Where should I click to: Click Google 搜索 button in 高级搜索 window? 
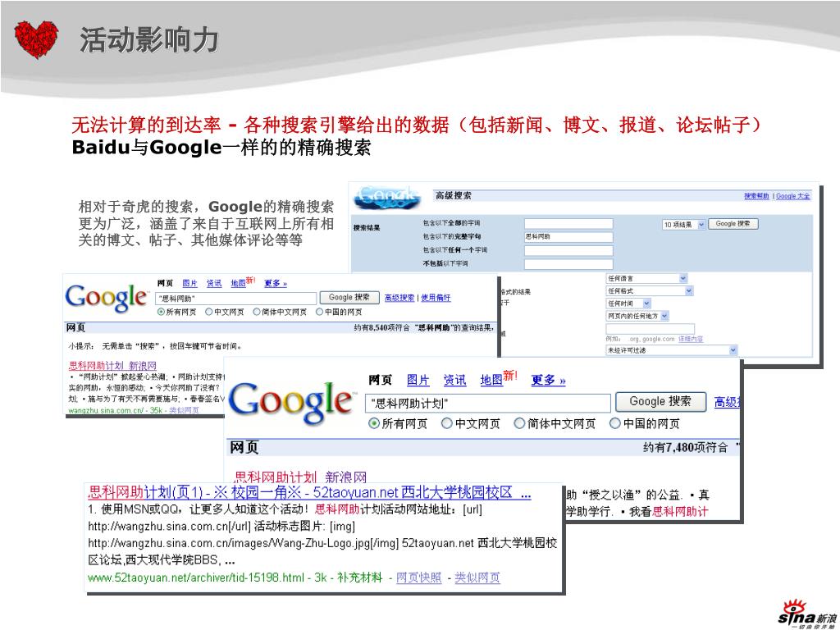click(x=733, y=224)
